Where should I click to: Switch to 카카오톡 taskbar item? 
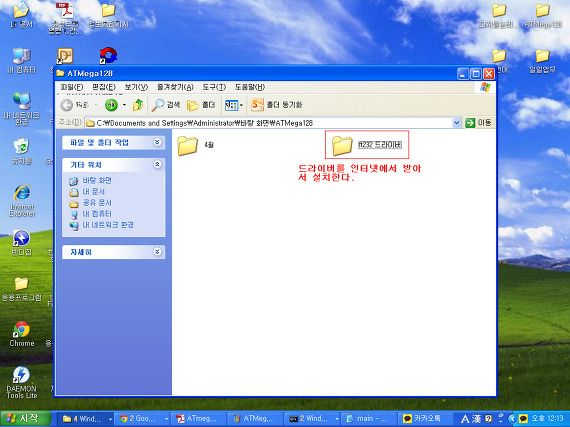(x=424, y=419)
